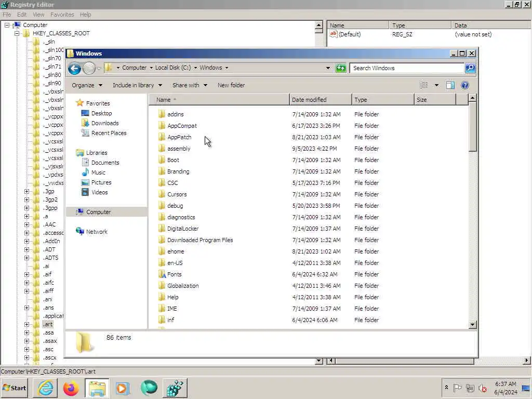Image resolution: width=532 pixels, height=399 pixels.
Task: Open Registry Editor Favorites menu
Action: click(62, 15)
